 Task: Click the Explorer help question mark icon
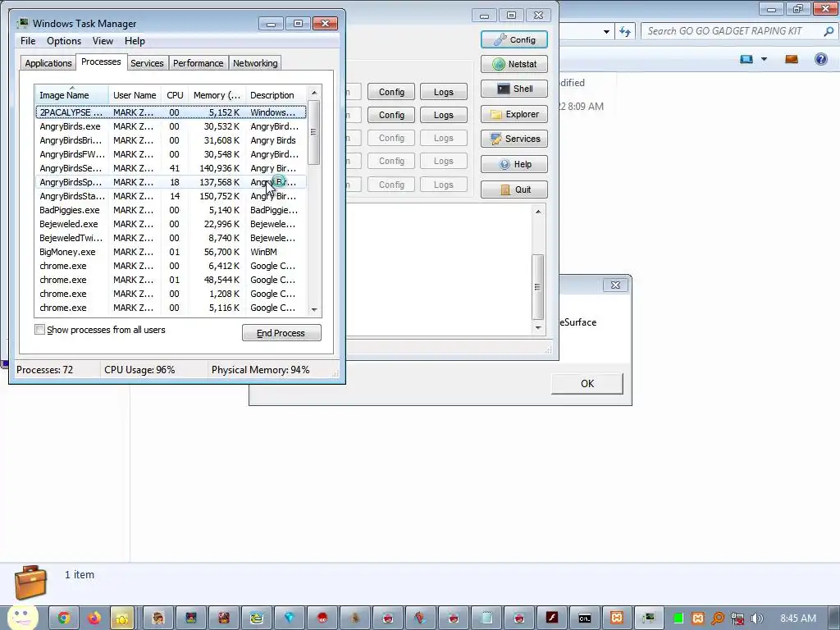click(820, 59)
